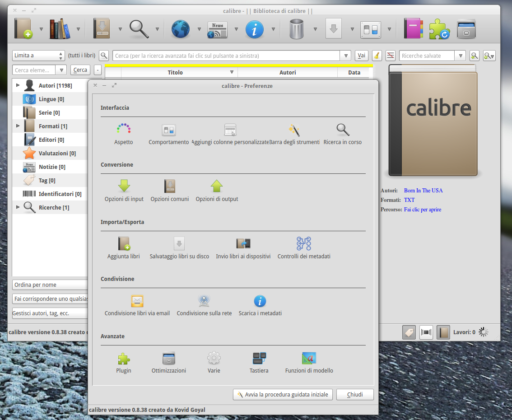Open dropdown arrow next to trash icon

click(315, 29)
